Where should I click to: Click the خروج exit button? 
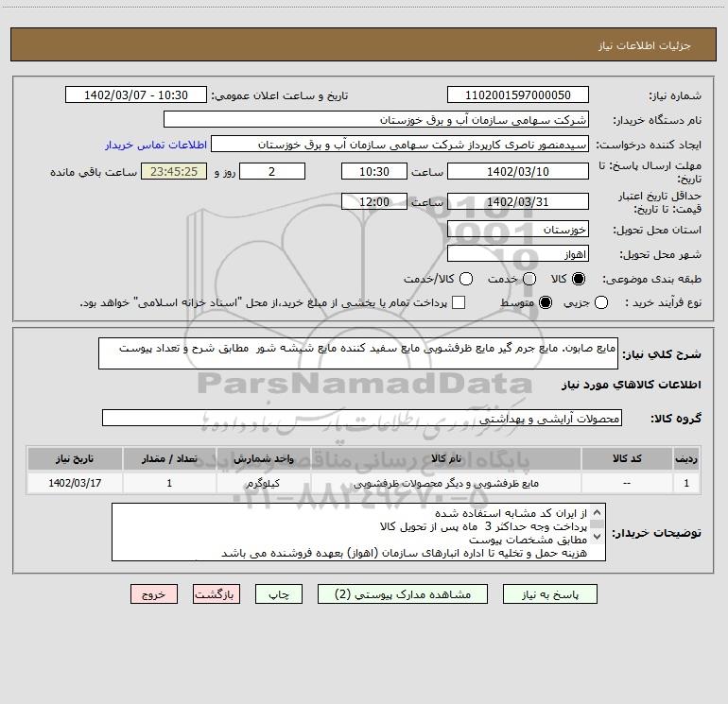click(154, 594)
